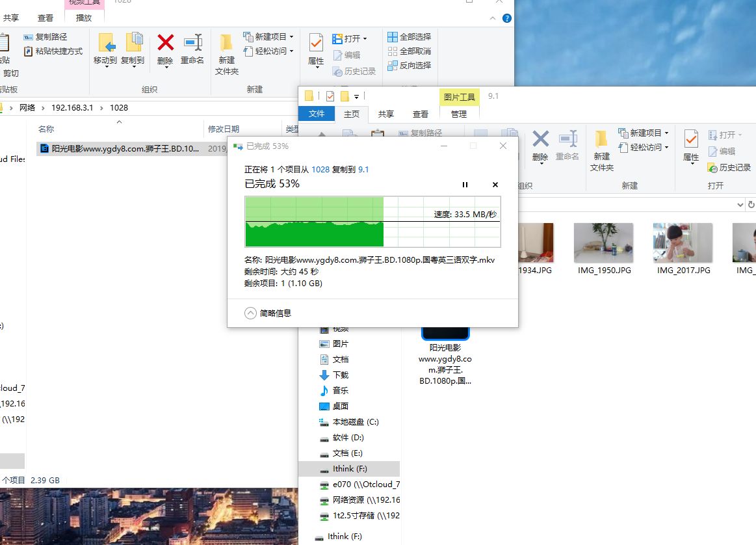The width and height of the screenshot is (756, 545).
Task: Click Paste shortcut in the back window
Action: (53, 51)
